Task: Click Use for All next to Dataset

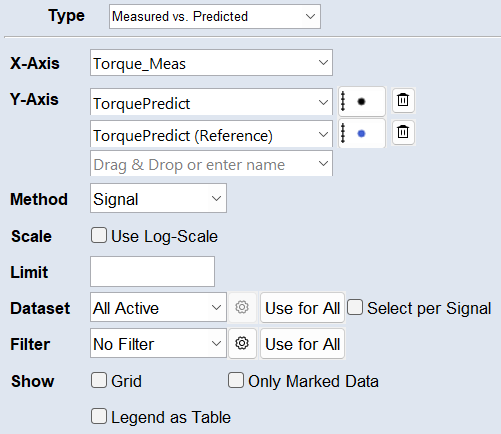Action: pyautogui.click(x=302, y=308)
